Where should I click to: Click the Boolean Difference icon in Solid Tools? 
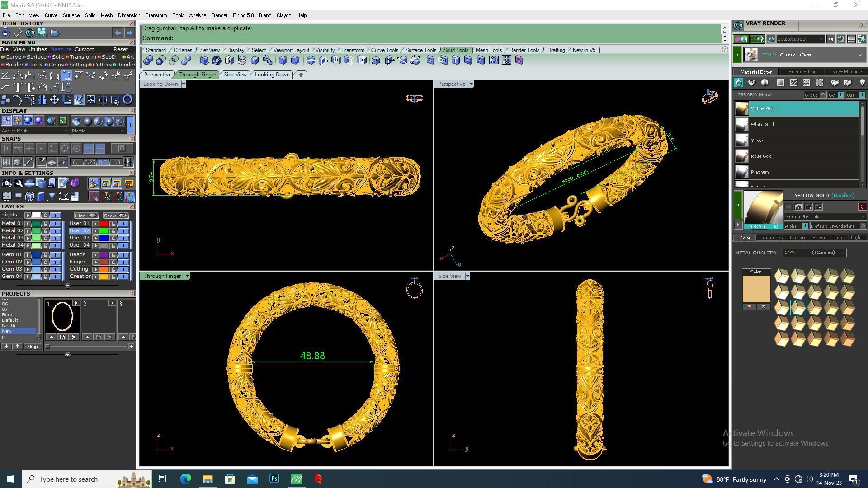(x=161, y=60)
